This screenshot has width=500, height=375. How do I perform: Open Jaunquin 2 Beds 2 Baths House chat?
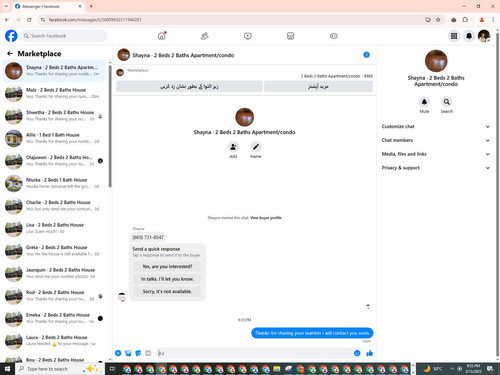(x=54, y=273)
